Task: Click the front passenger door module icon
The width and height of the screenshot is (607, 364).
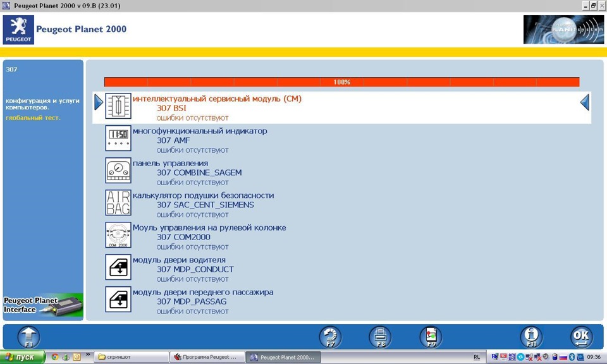Action: pyautogui.click(x=118, y=300)
